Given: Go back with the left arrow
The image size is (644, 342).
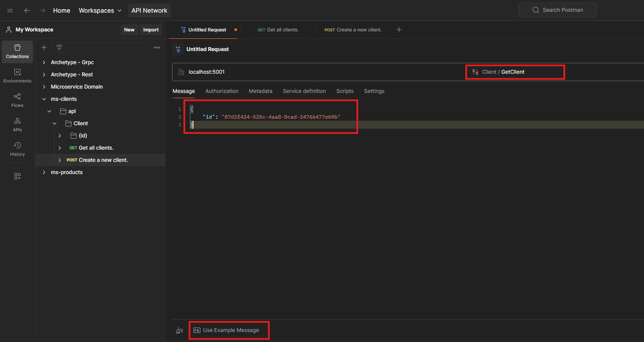Looking at the screenshot, I should 27,10.
